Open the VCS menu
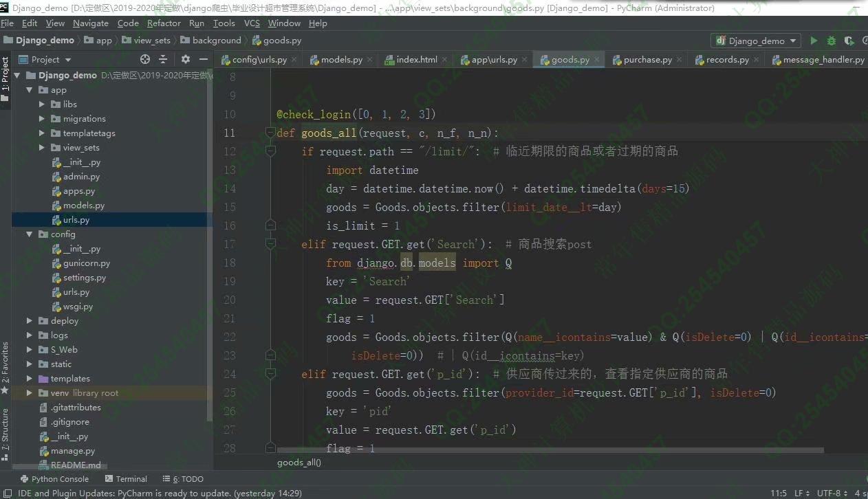The width and height of the screenshot is (868, 499). tap(252, 23)
